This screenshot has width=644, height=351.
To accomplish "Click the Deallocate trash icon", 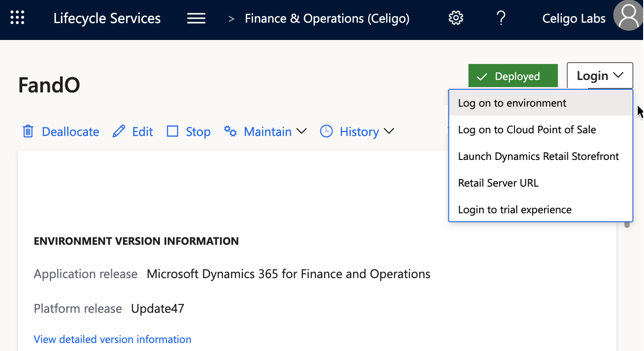I will click(28, 132).
